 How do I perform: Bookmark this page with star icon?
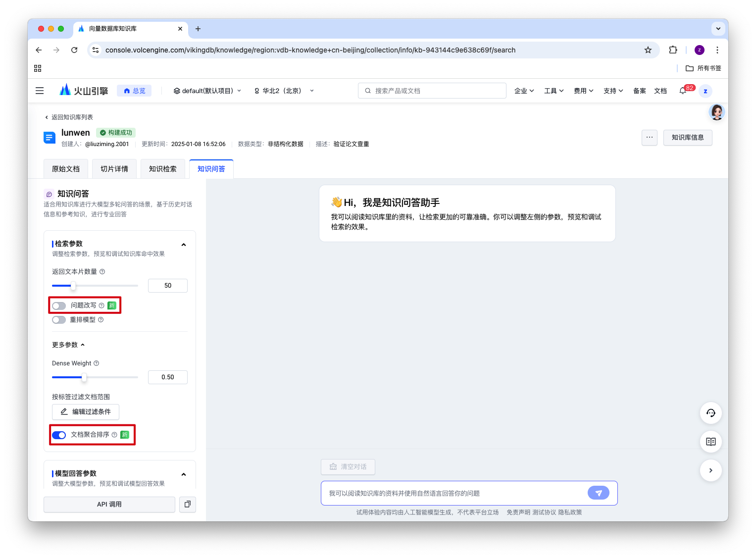click(x=648, y=50)
